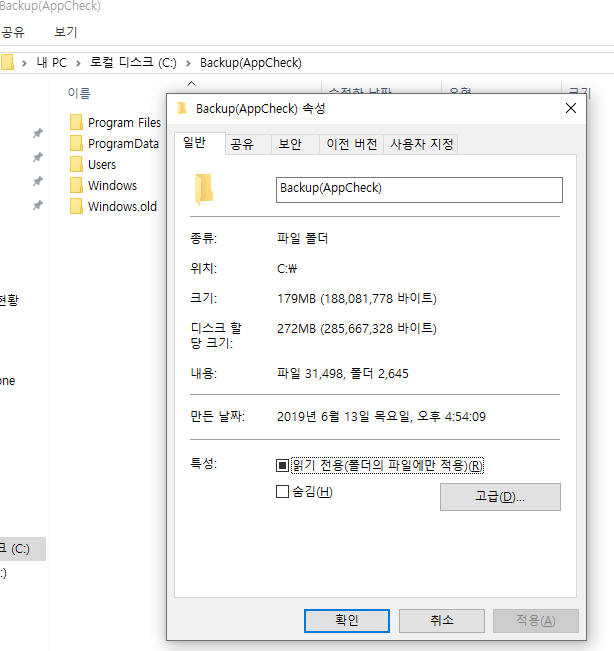Viewport: 614px width, 651px height.
Task: Click folder name input field
Action: [419, 190]
